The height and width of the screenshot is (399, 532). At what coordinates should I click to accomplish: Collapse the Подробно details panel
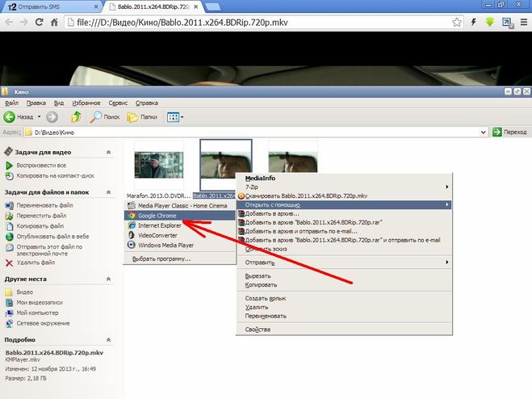tap(108, 339)
